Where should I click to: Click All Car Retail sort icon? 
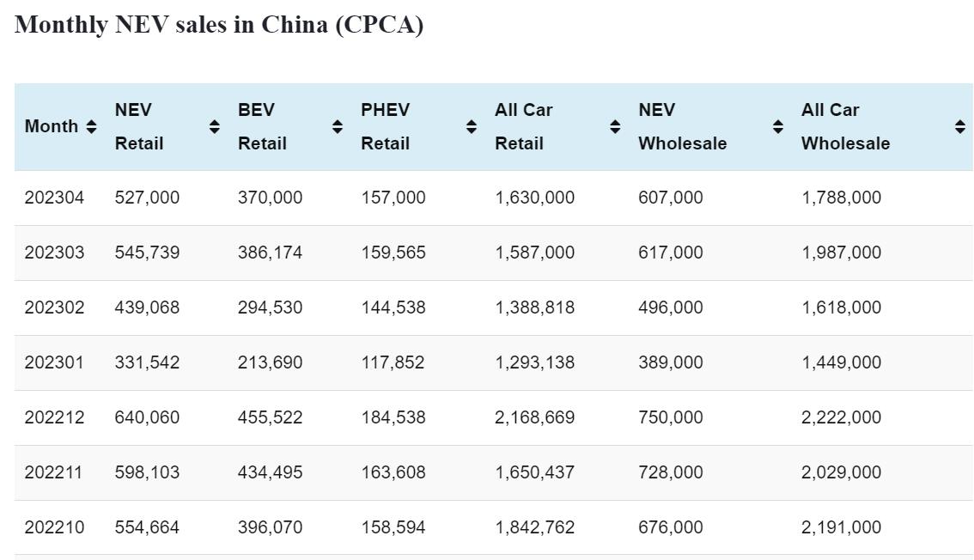[615, 127]
